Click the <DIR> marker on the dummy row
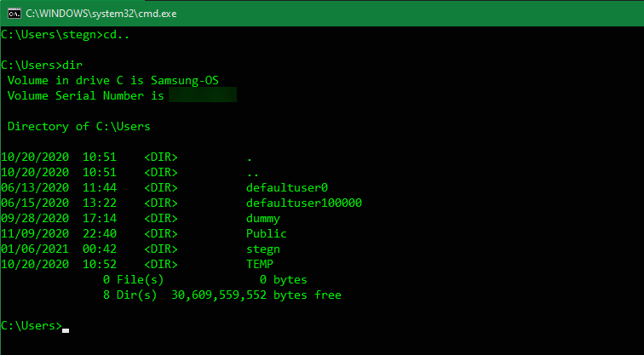 coord(160,218)
